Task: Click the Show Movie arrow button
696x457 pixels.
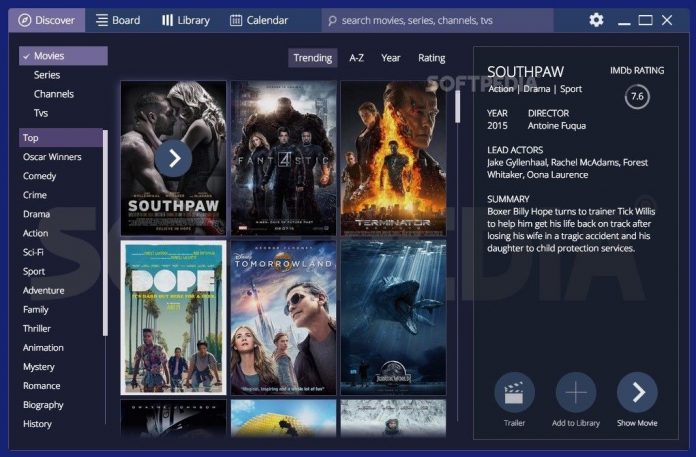Action: (637, 393)
